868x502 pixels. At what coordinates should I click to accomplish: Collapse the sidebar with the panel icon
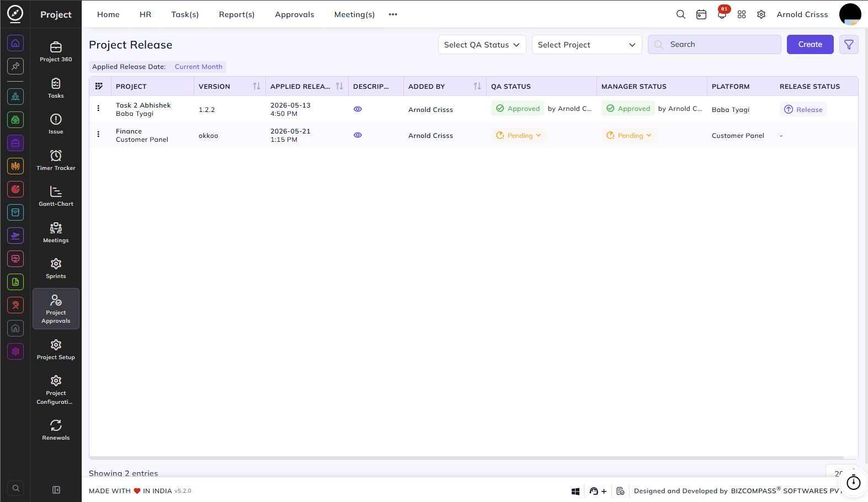click(x=56, y=490)
